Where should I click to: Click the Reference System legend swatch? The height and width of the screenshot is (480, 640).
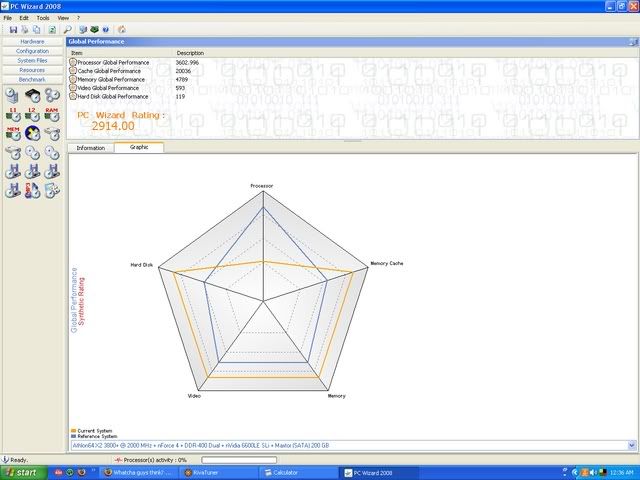pyautogui.click(x=73, y=436)
